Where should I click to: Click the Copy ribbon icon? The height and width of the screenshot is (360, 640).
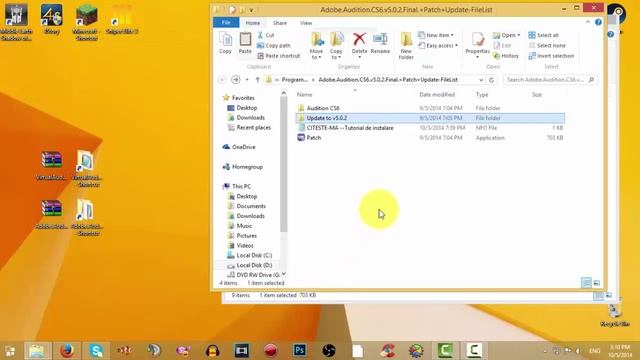coord(225,43)
